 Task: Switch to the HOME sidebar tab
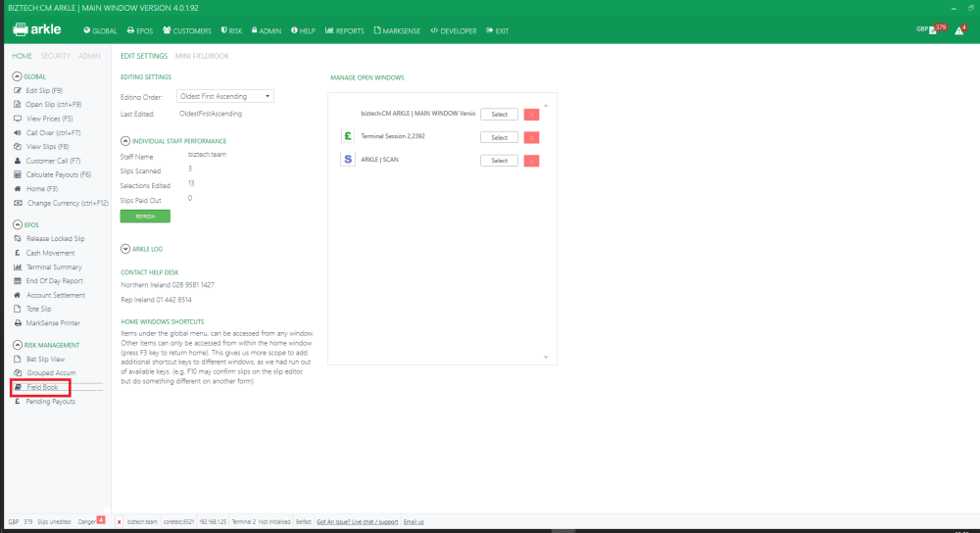point(22,56)
